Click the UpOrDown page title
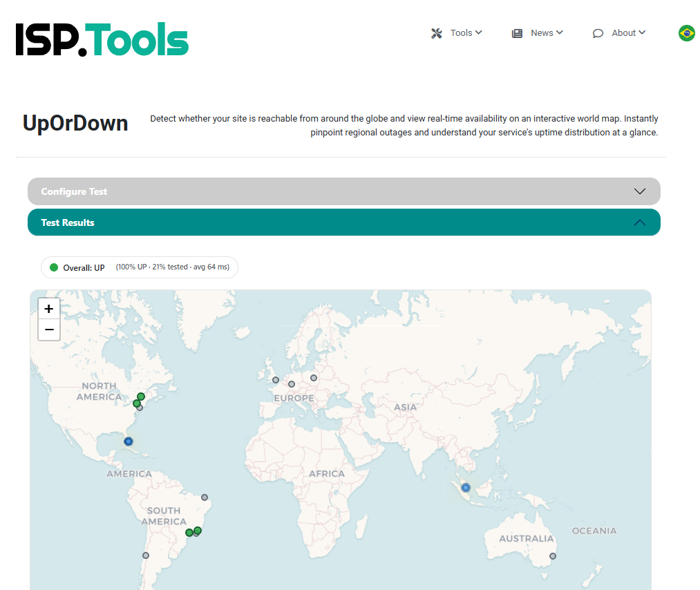Viewport: 700px width, 590px height. point(75,123)
